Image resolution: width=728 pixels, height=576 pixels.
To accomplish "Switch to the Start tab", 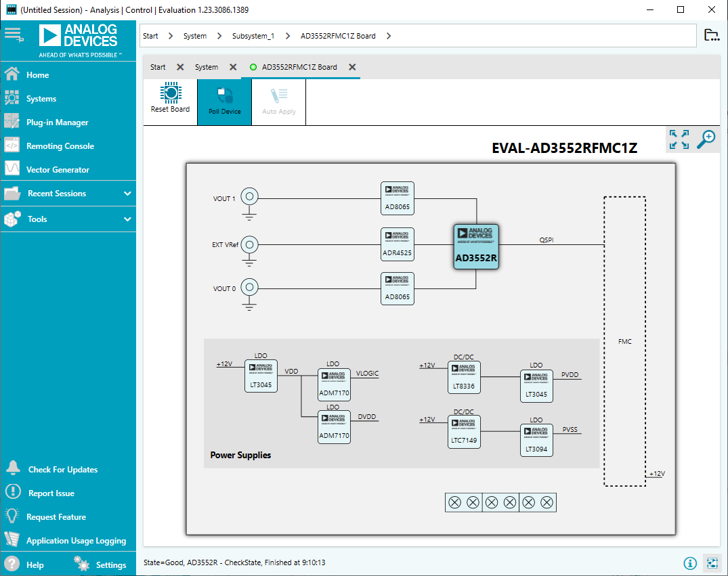I will point(158,67).
